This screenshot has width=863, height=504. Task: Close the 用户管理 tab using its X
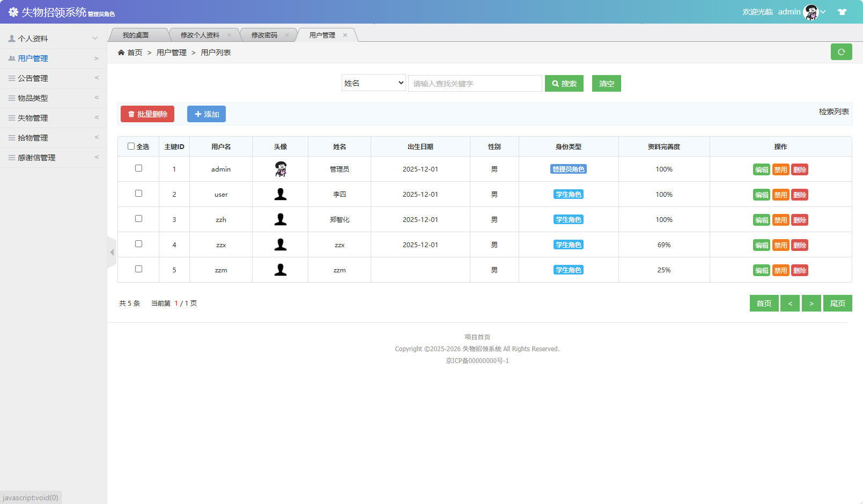(345, 35)
